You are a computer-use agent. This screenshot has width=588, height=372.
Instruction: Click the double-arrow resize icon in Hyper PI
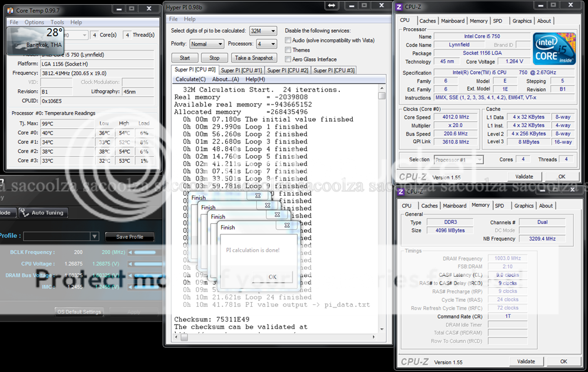pyautogui.click(x=331, y=6)
